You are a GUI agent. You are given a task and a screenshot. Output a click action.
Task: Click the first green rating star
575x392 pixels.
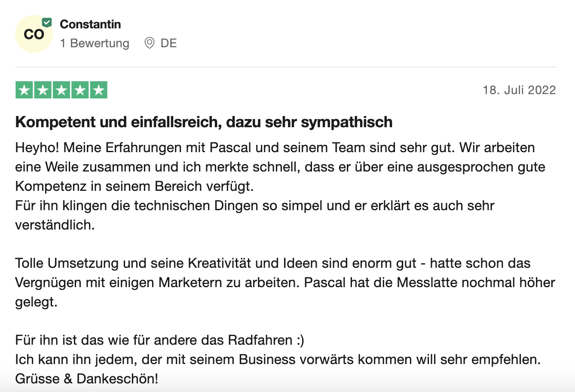tap(24, 90)
